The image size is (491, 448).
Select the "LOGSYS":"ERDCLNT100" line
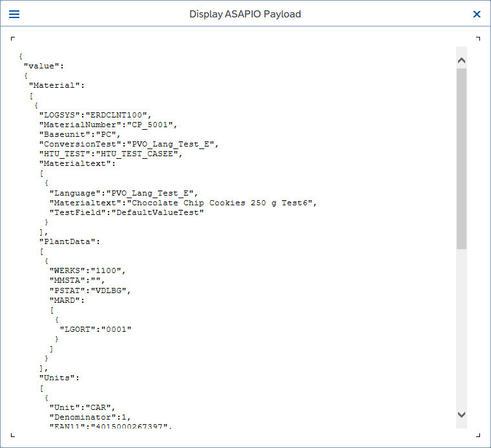[95, 115]
